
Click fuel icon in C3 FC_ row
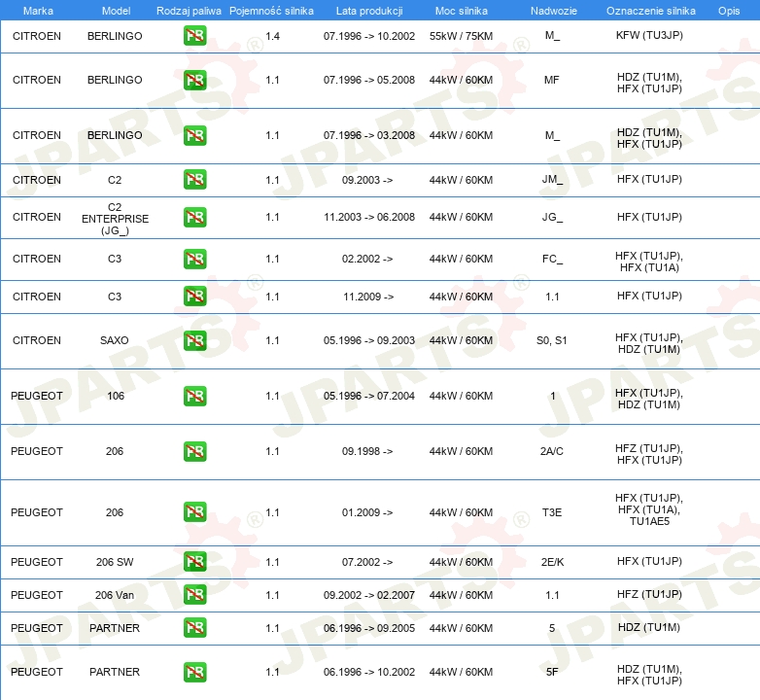point(194,259)
